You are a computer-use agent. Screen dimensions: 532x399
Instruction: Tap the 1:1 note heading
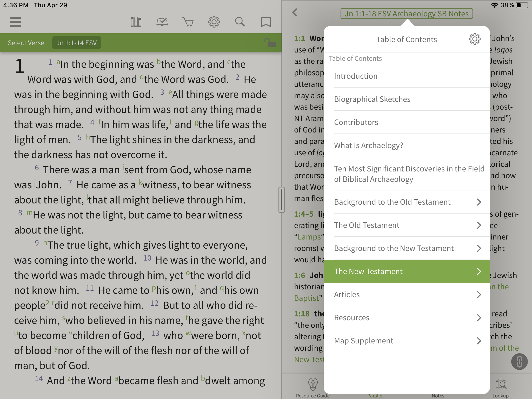pos(300,38)
